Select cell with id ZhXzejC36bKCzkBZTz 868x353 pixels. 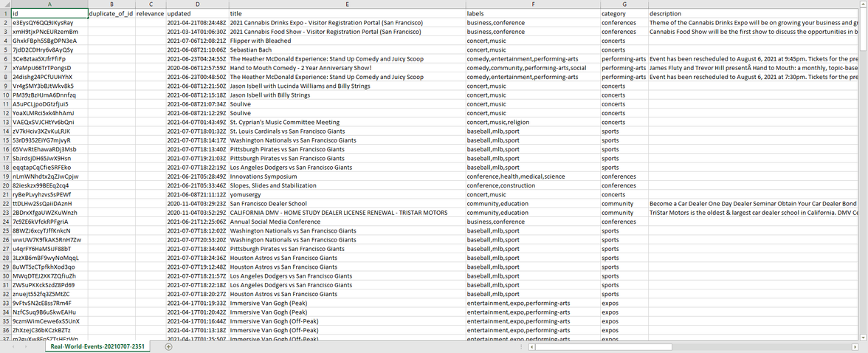click(49, 329)
